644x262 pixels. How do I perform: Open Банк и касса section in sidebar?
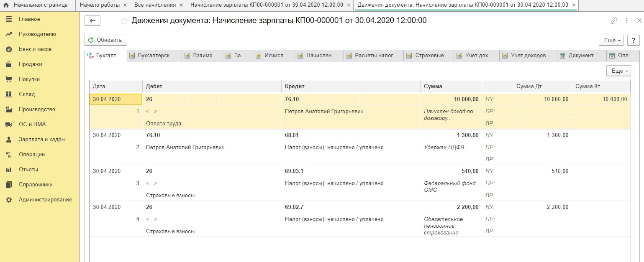[x=35, y=49]
